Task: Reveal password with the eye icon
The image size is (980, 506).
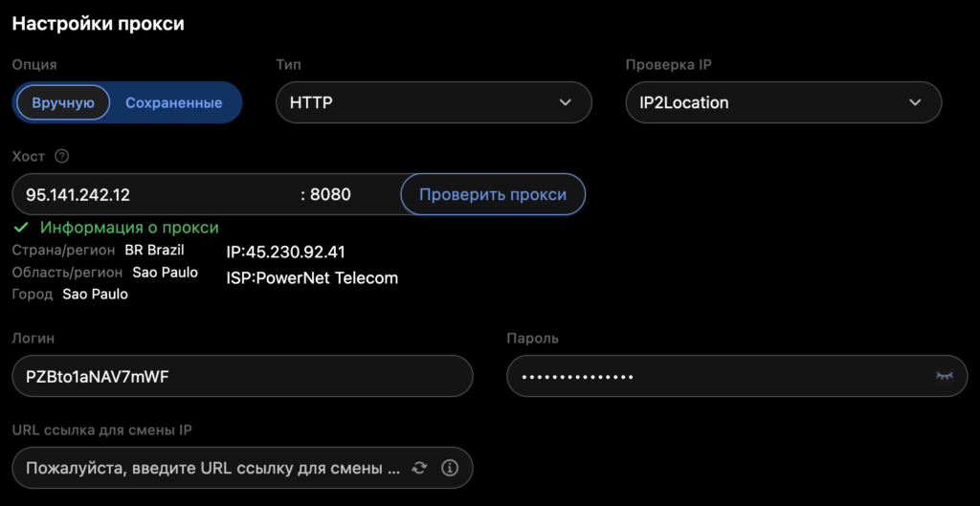Action: (945, 377)
